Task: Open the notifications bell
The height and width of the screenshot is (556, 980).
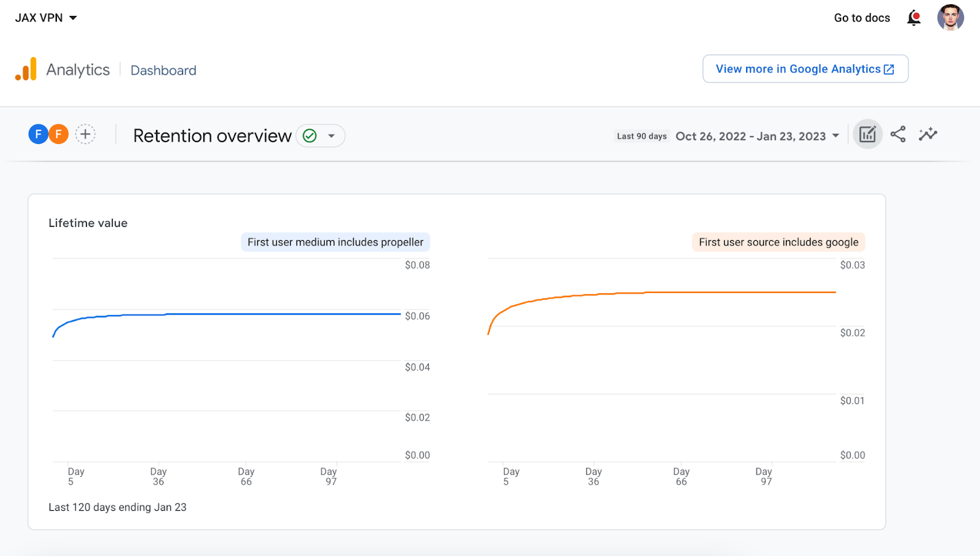Action: [914, 18]
